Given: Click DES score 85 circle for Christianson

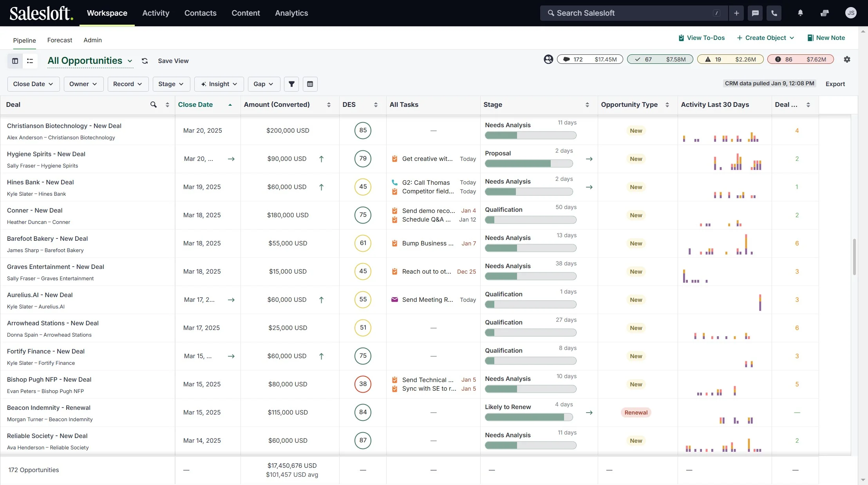Looking at the screenshot, I should pyautogui.click(x=363, y=130).
